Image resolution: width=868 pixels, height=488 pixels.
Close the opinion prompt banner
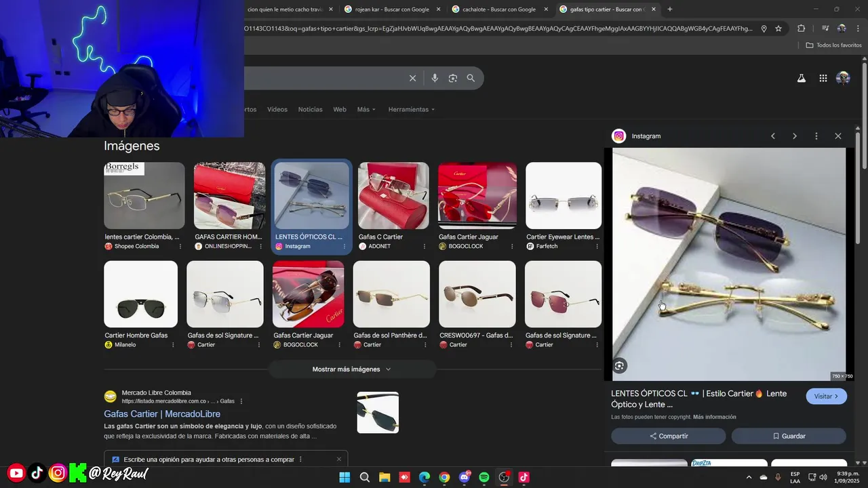coord(339,460)
